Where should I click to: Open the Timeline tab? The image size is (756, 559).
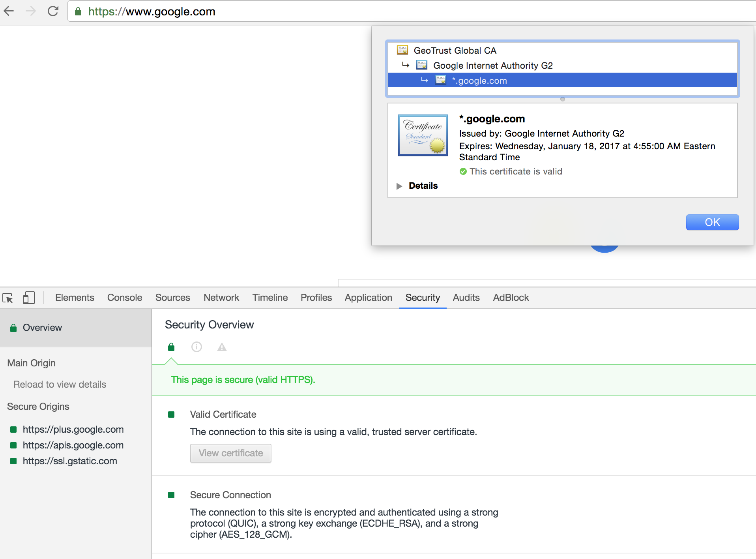point(270,298)
